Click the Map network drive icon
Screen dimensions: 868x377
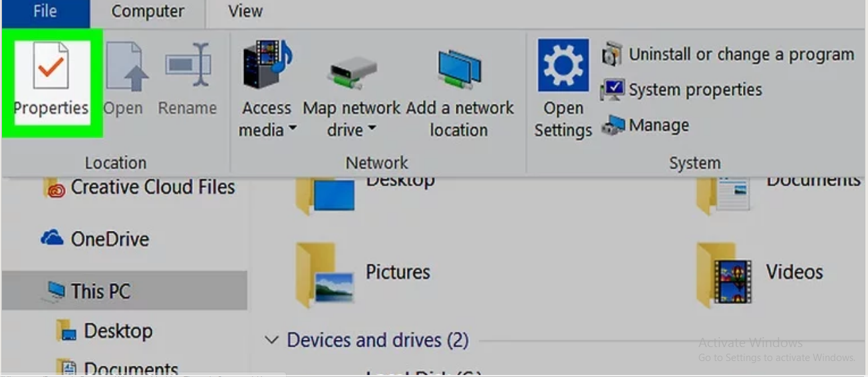click(352, 72)
